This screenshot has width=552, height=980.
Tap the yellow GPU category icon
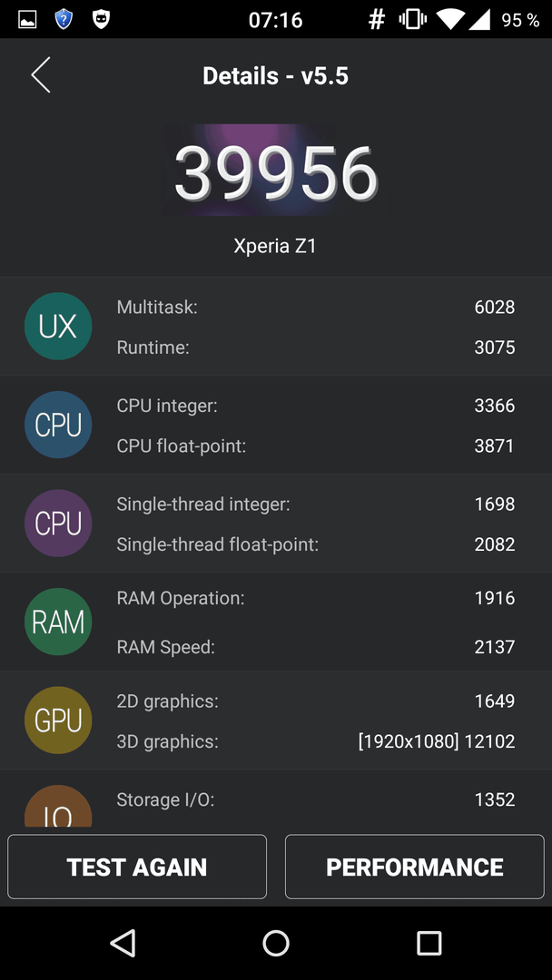tap(58, 720)
